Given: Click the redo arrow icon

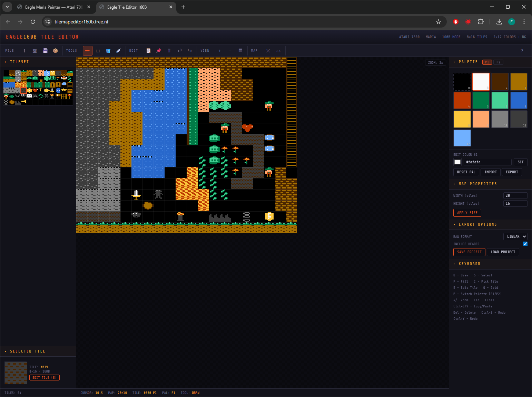Looking at the screenshot, I should tap(190, 51).
